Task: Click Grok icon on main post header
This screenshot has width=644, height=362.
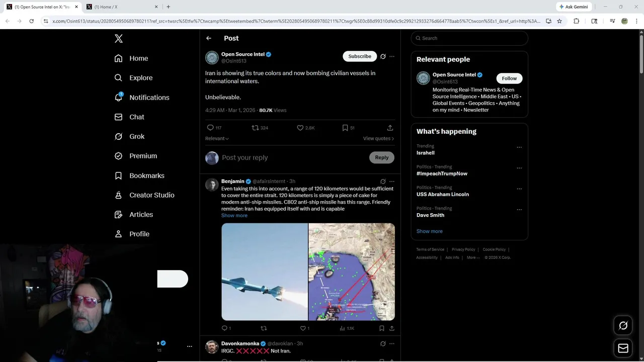Action: point(383,56)
